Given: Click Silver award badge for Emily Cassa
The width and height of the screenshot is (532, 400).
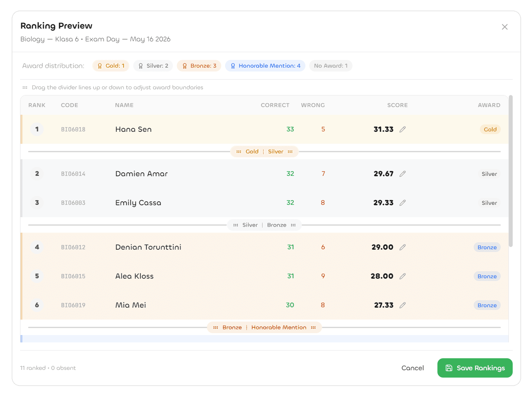Looking at the screenshot, I should 489,203.
